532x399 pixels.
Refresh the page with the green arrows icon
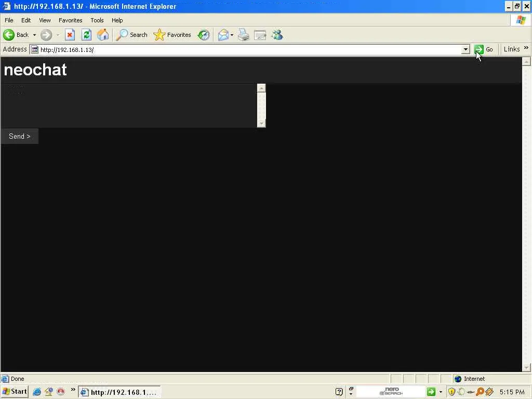pos(87,35)
